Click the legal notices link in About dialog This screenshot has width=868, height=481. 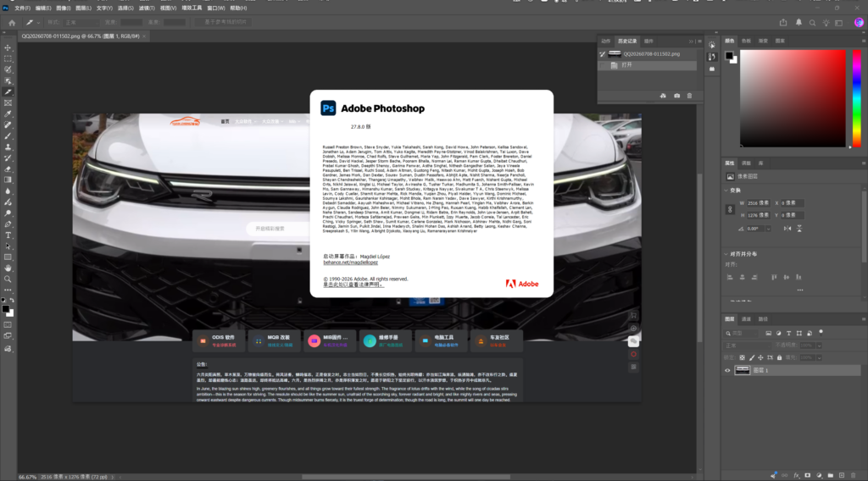[353, 285]
